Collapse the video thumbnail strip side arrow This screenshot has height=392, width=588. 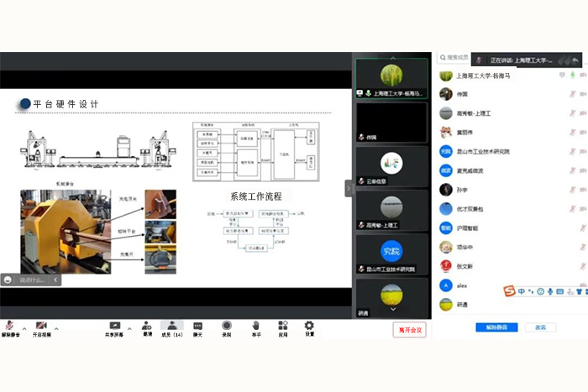click(349, 188)
